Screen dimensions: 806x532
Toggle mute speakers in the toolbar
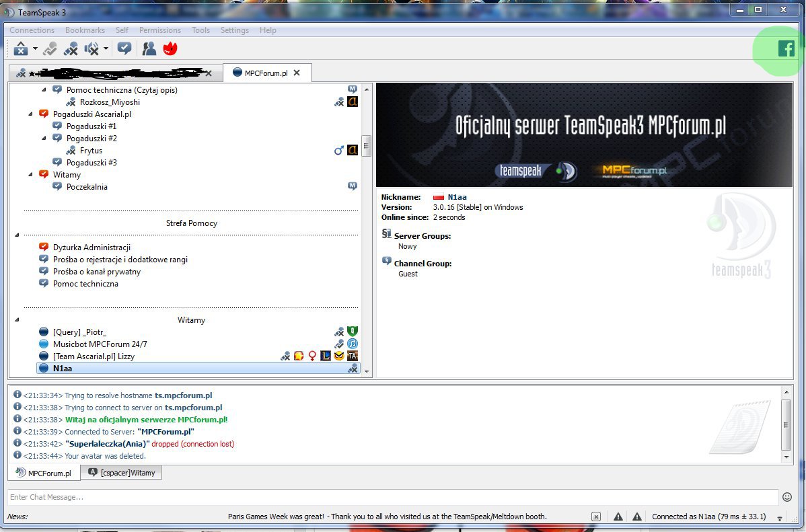[x=91, y=49]
